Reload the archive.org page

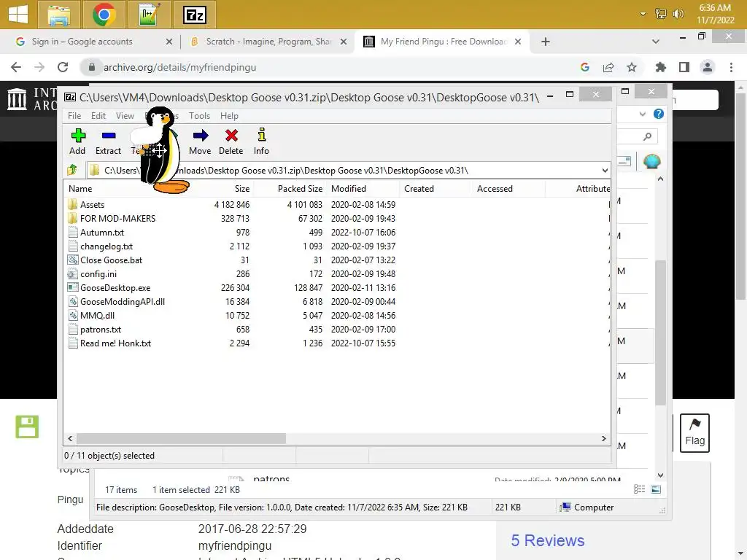[x=63, y=68]
